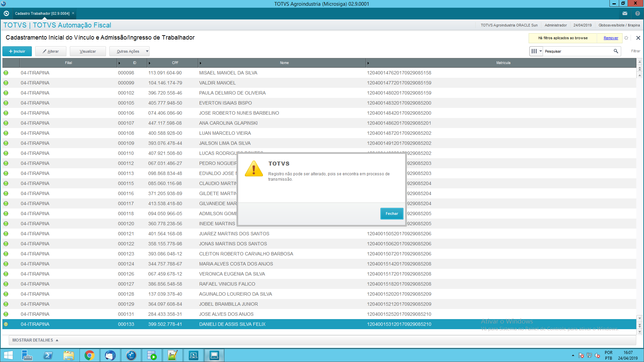644x362 pixels.
Task: Open the mail envelope icon
Action: click(x=625, y=13)
